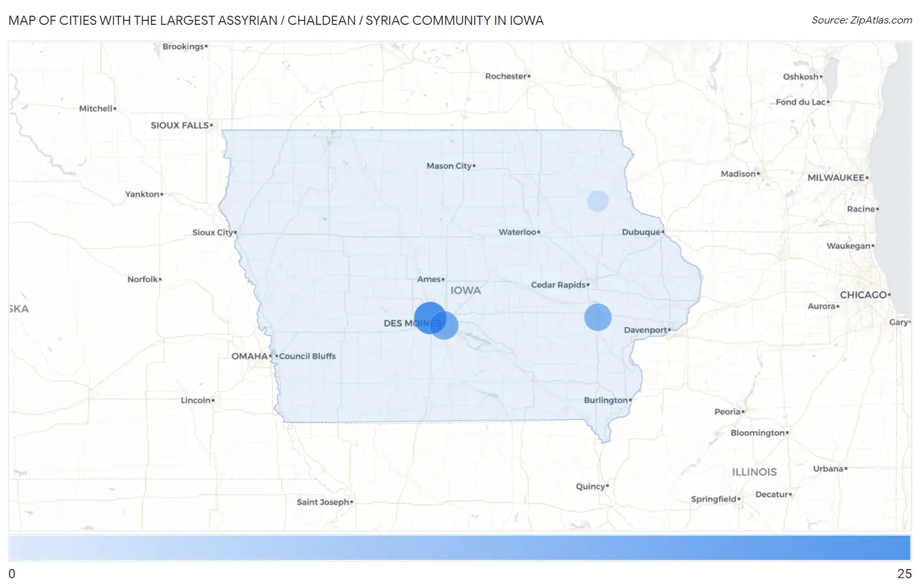Click the Source: ZipAtlas.com credit
This screenshot has height=588, width=920.
[x=862, y=20]
